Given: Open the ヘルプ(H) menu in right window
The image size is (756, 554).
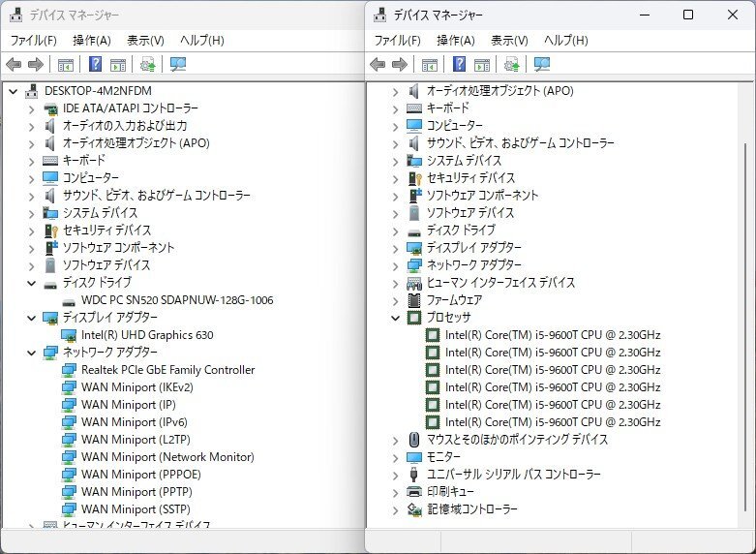Looking at the screenshot, I should click(x=565, y=41).
